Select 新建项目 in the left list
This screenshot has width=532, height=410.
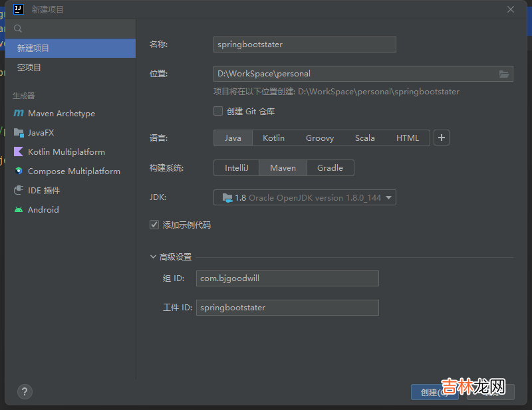tap(33, 49)
